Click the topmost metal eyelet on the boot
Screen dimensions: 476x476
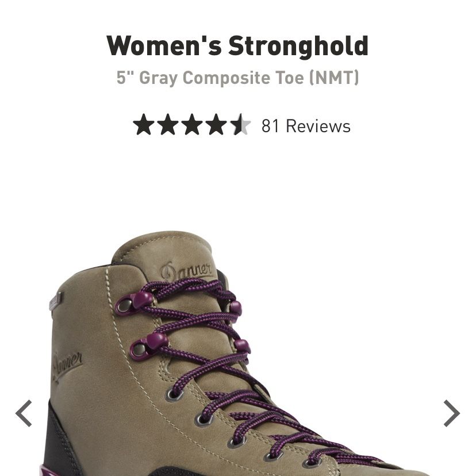point(174,394)
